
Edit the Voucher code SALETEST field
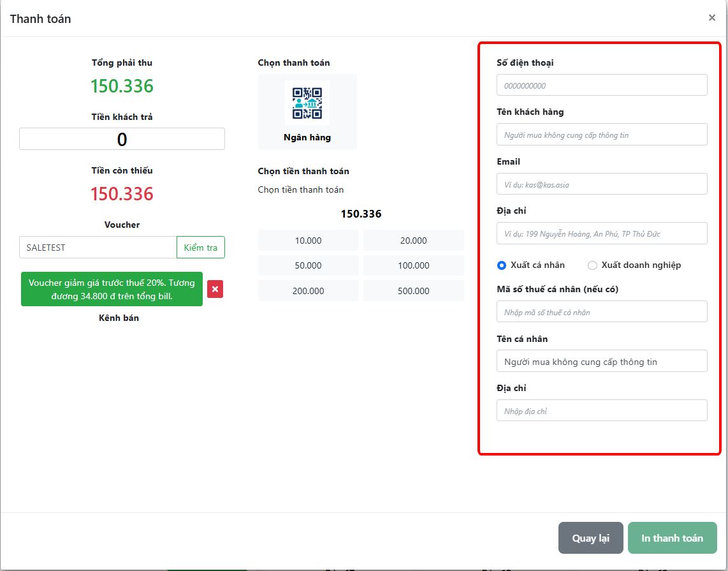point(98,248)
